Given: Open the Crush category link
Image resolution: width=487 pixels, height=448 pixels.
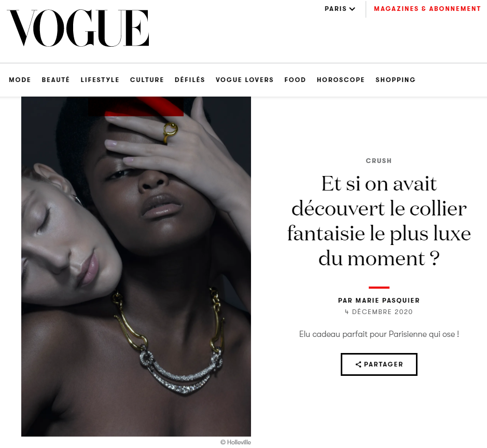Looking at the screenshot, I should tap(379, 161).
